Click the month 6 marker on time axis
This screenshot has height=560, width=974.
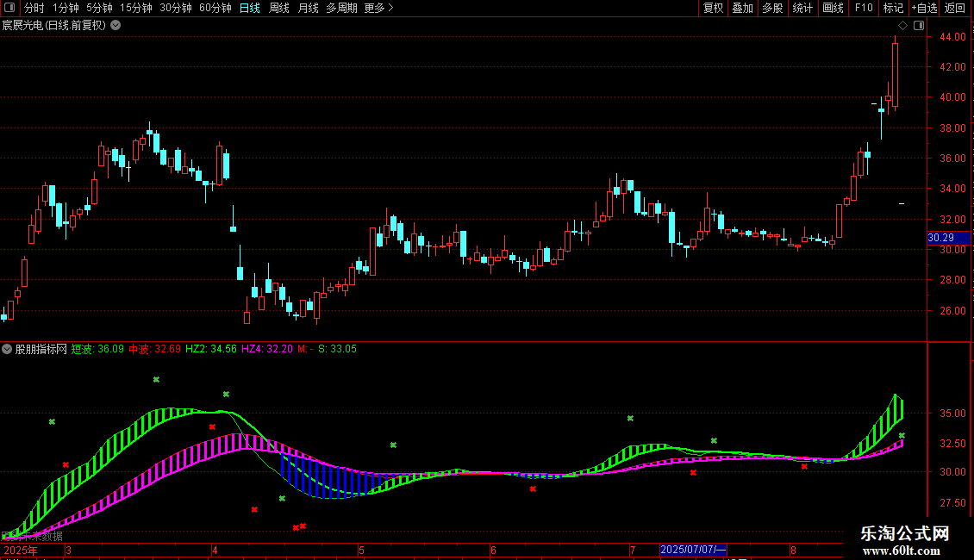tap(493, 550)
